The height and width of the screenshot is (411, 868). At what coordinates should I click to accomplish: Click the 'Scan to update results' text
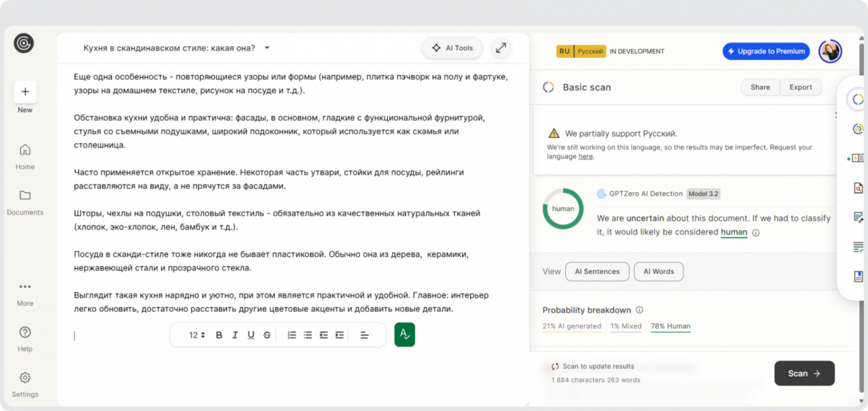point(598,366)
